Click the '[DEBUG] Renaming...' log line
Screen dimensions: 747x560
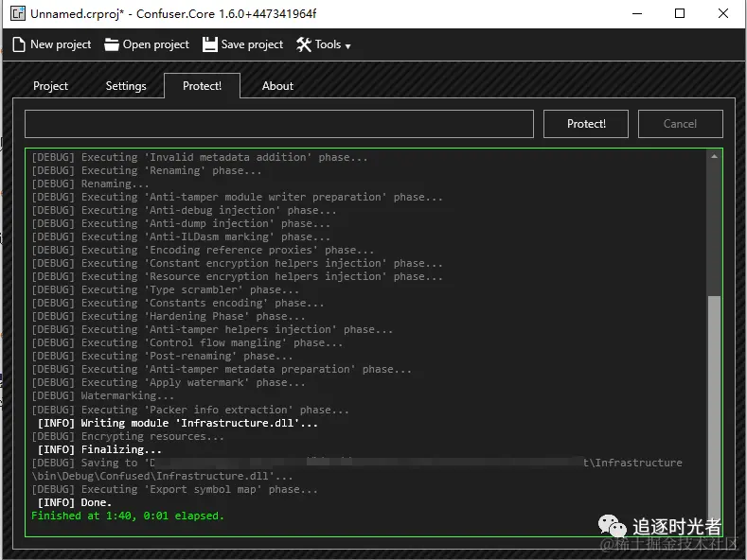click(90, 184)
